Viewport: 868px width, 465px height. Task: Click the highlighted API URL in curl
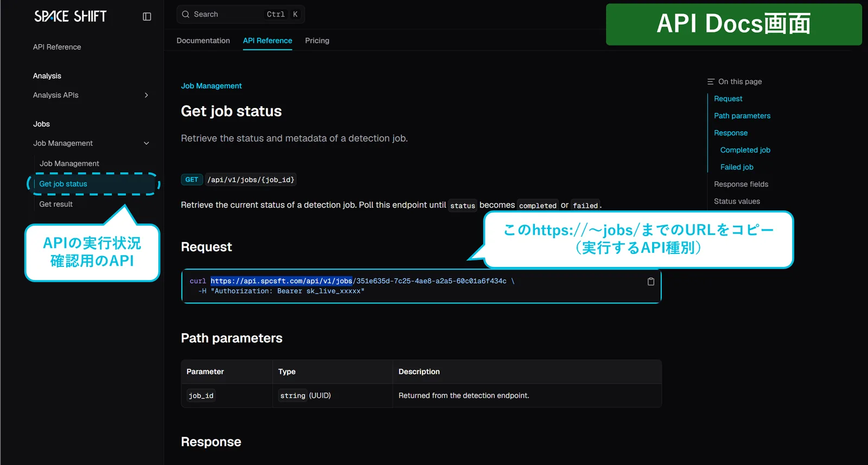[x=281, y=281]
